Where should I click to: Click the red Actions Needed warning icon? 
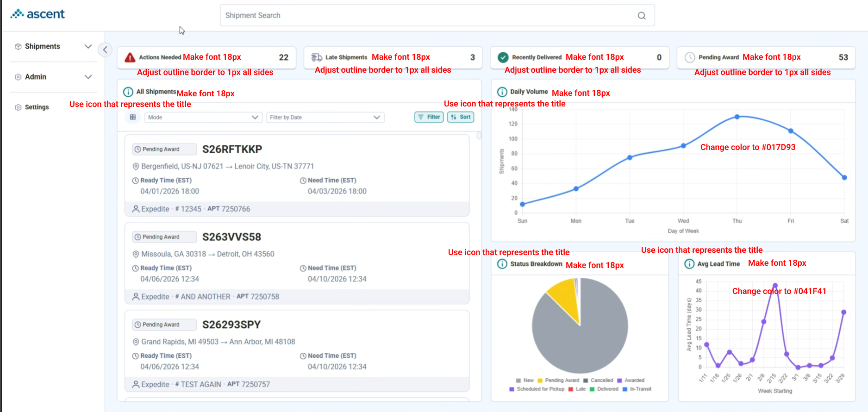tap(130, 57)
